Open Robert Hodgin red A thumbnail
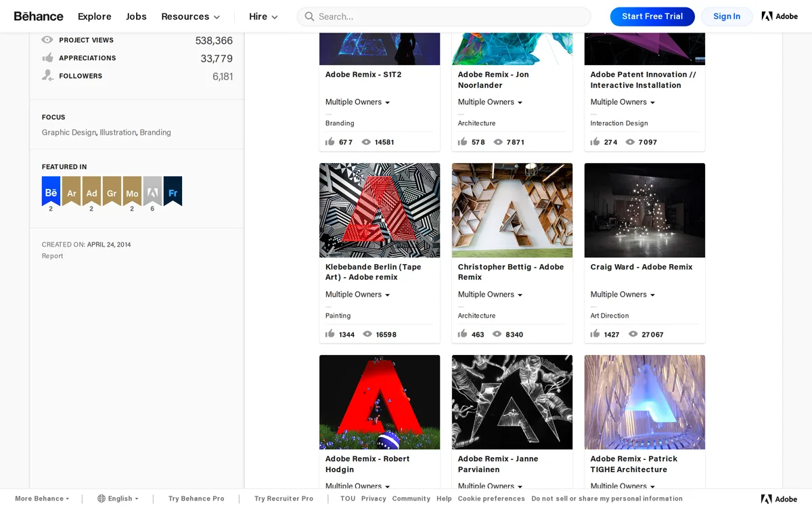Image resolution: width=812 pixels, height=508 pixels. coord(380,402)
